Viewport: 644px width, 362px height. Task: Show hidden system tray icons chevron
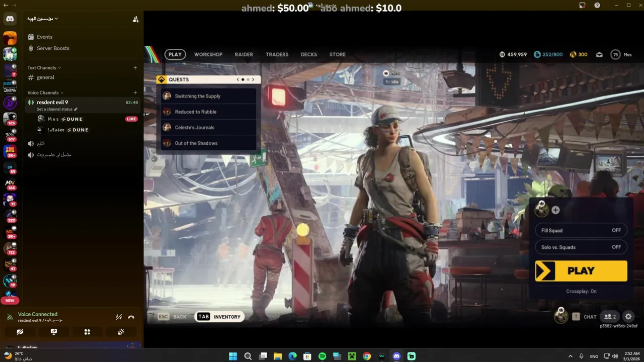point(570,356)
